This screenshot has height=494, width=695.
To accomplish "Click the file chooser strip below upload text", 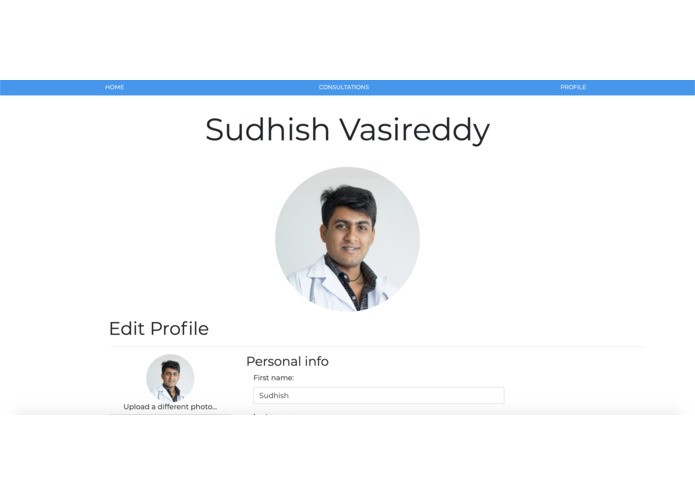I will 170,414.
